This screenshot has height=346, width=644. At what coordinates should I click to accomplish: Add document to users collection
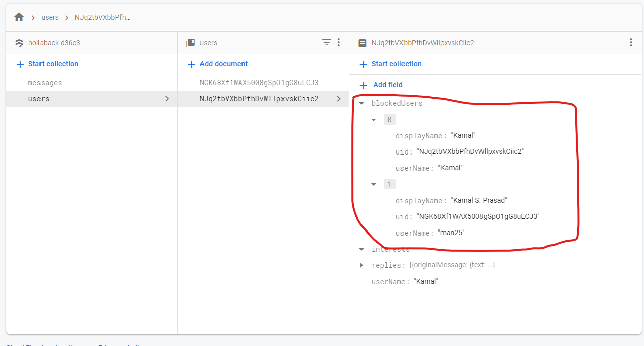point(218,64)
